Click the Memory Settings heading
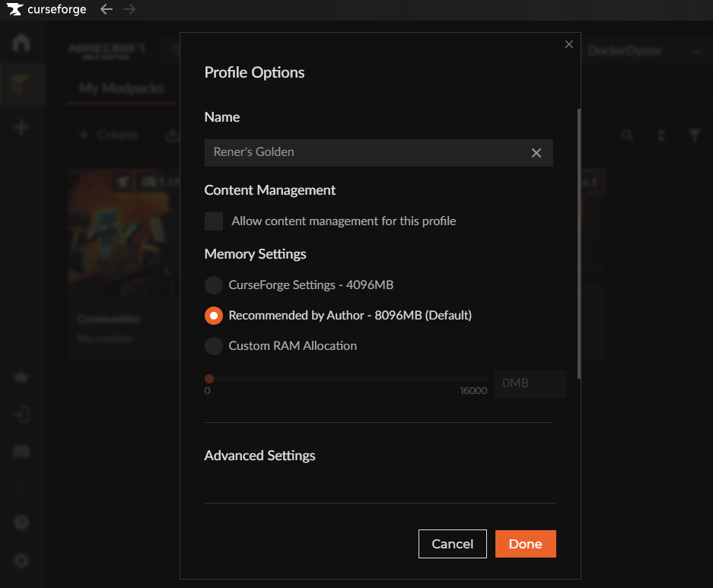Image resolution: width=713 pixels, height=588 pixels. (255, 254)
